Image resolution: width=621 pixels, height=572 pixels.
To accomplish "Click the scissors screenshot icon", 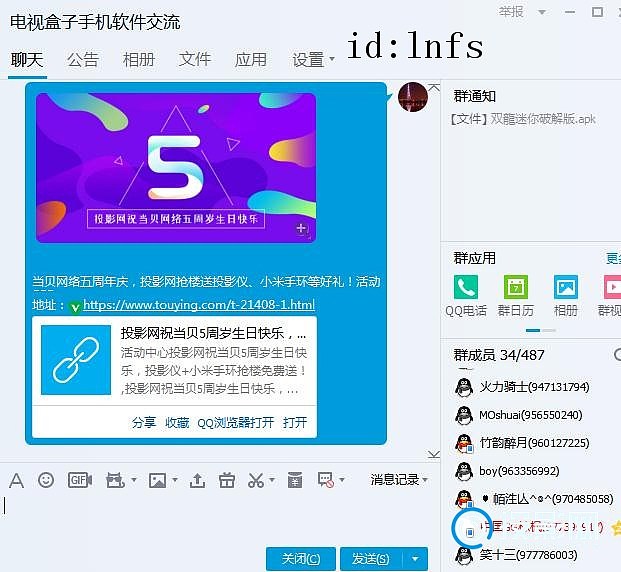I will point(256,480).
